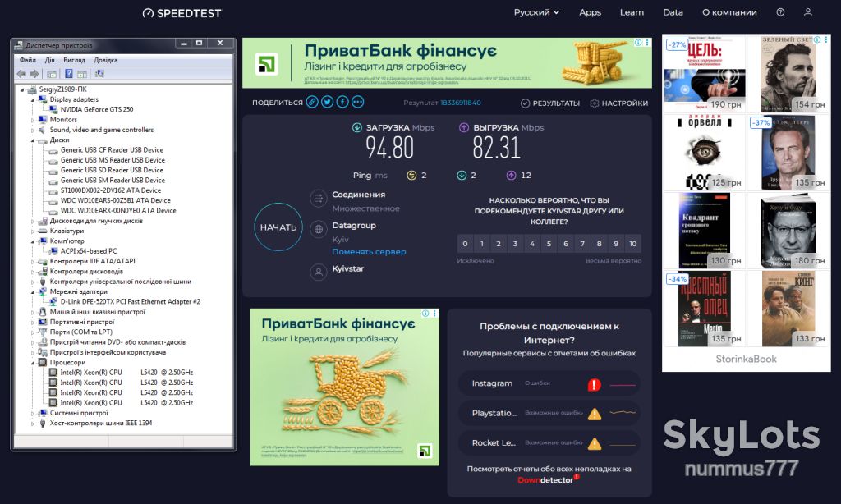Click the user icon beside Kyivstar
This screenshot has height=504, width=841.
click(x=319, y=272)
